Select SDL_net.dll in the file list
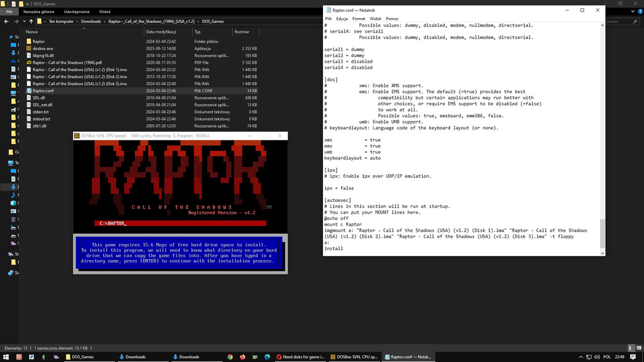The width and height of the screenshot is (644, 362). (x=42, y=105)
